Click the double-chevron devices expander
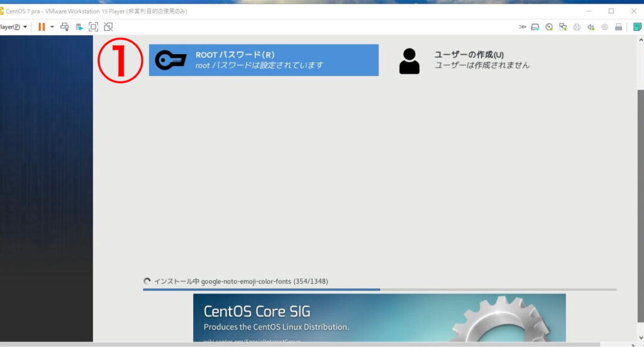Screen dimensions: 644x347 point(522,26)
